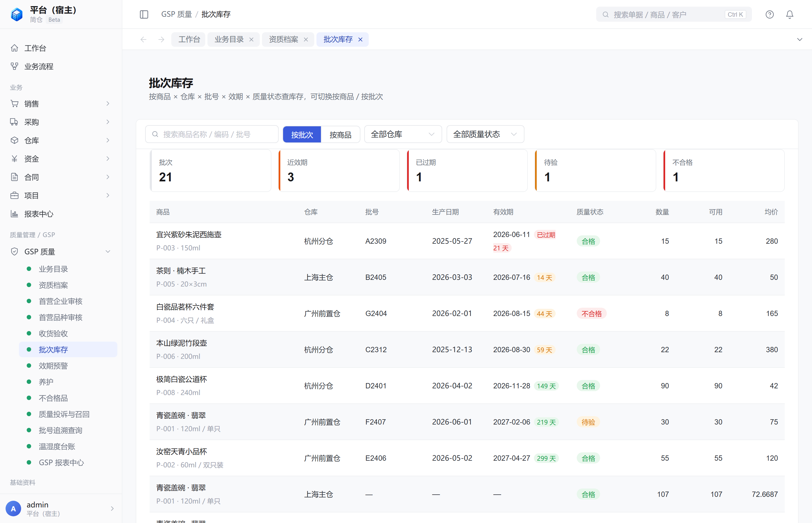This screenshot has height=523, width=812.
Task: Click the magnifier in batch search box
Action: point(155,134)
